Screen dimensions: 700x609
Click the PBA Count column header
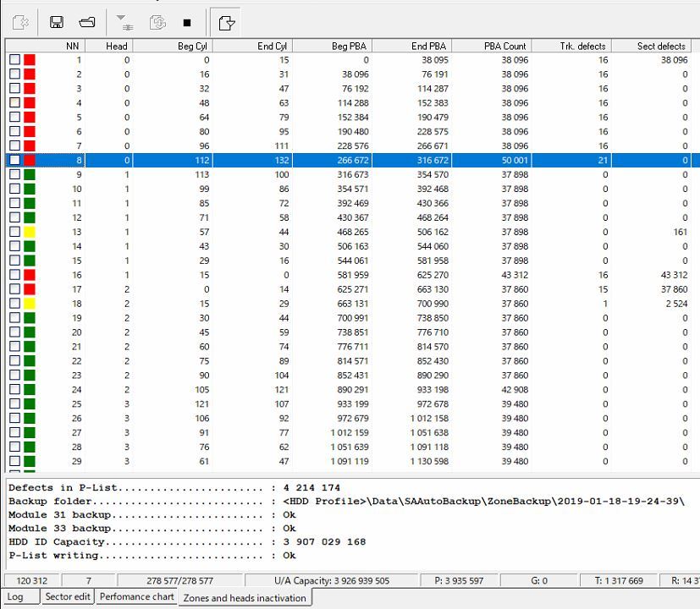pos(504,46)
